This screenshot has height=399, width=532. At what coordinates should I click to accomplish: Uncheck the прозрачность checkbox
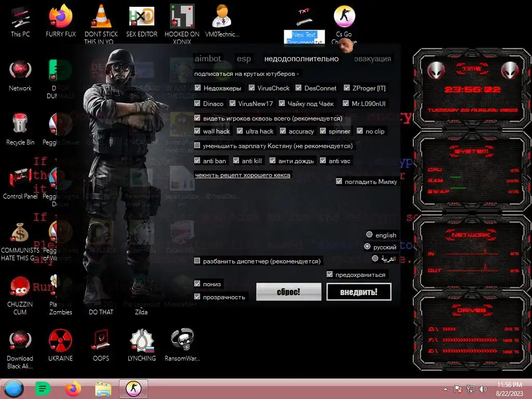pos(197,297)
